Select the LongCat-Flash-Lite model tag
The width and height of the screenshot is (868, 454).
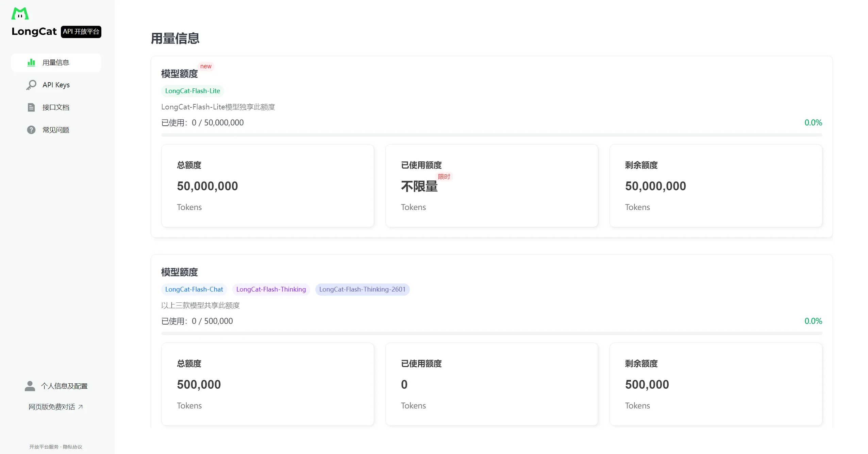(193, 91)
